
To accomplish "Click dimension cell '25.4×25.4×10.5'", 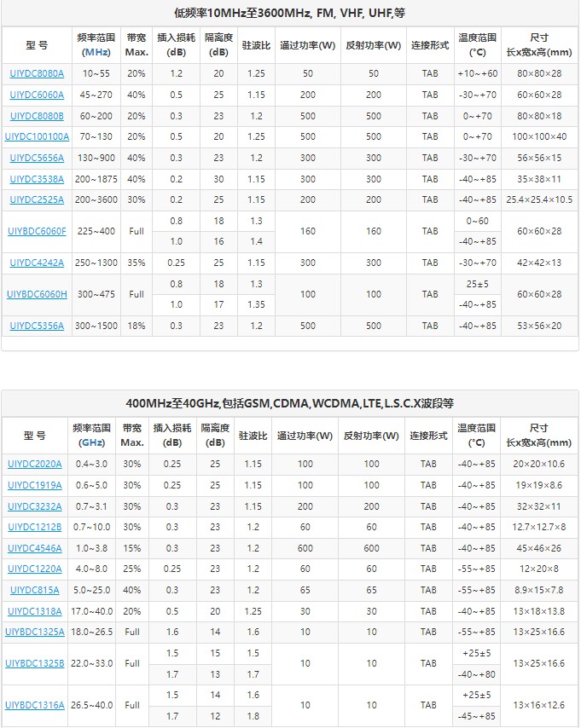I will coord(539,199).
